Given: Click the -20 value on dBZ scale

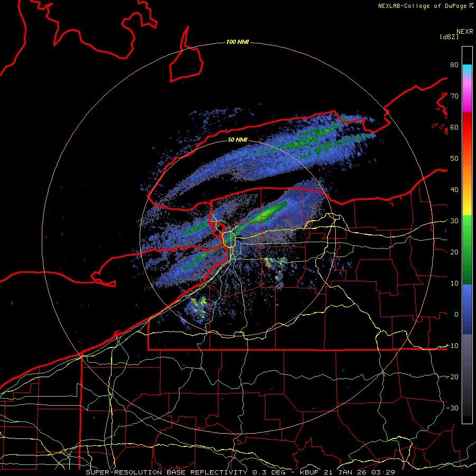Looking at the screenshot, I should click(452, 377).
